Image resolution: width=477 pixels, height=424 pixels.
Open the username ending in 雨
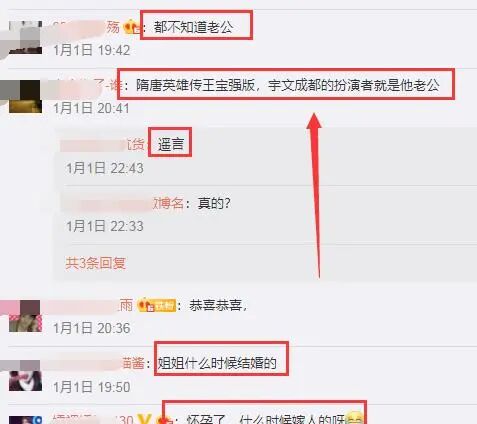[x=88, y=305]
